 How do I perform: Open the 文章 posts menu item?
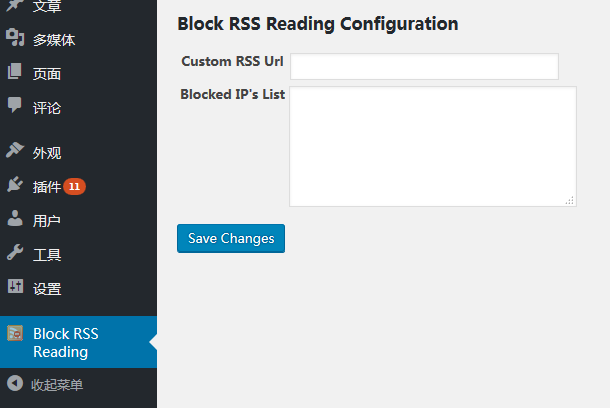pos(47,7)
